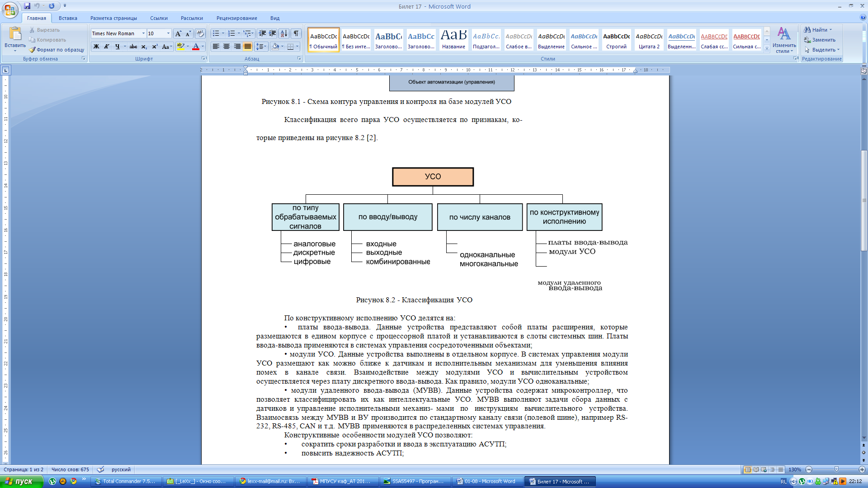This screenshot has height=488, width=868.
Task: Align text right
Action: 237,47
